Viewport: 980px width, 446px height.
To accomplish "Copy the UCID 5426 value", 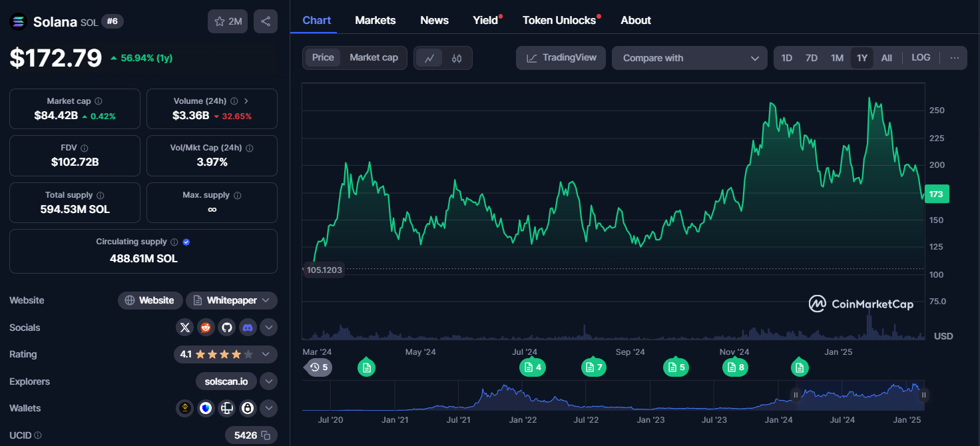I will pos(266,435).
